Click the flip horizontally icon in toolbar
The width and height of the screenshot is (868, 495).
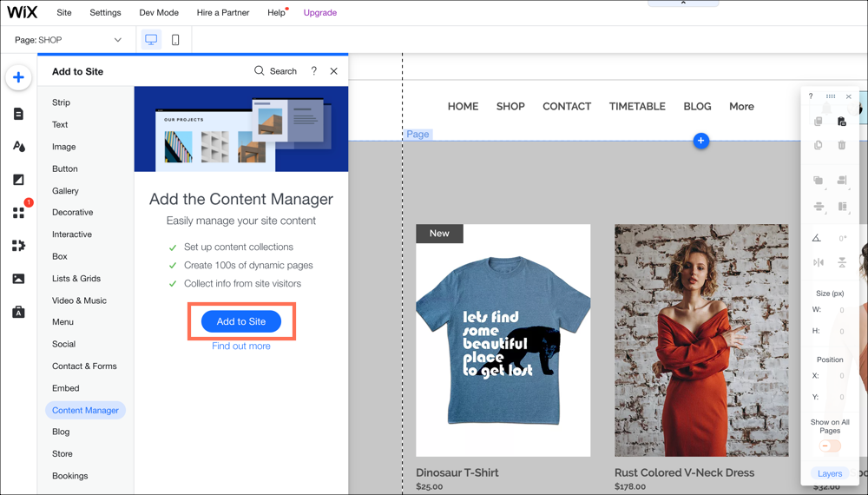pyautogui.click(x=819, y=262)
